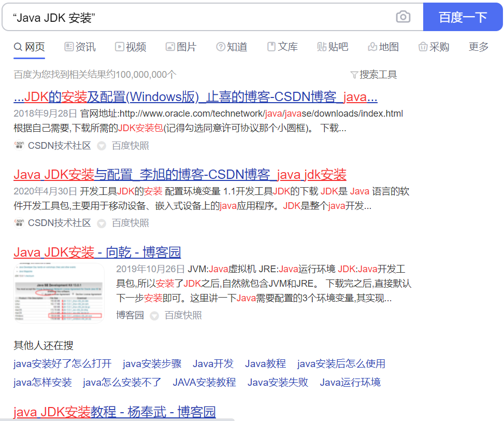
Task: Open the 图片 tab
Action: click(x=181, y=47)
